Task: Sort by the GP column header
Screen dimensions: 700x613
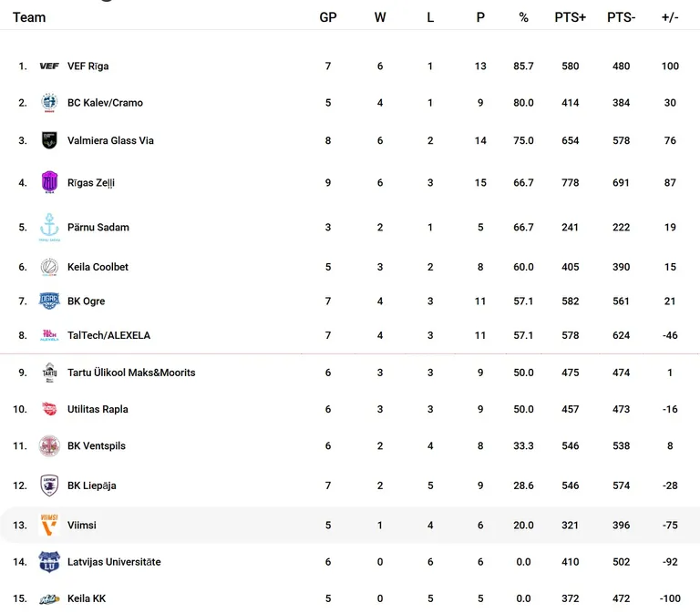Action: [328, 17]
